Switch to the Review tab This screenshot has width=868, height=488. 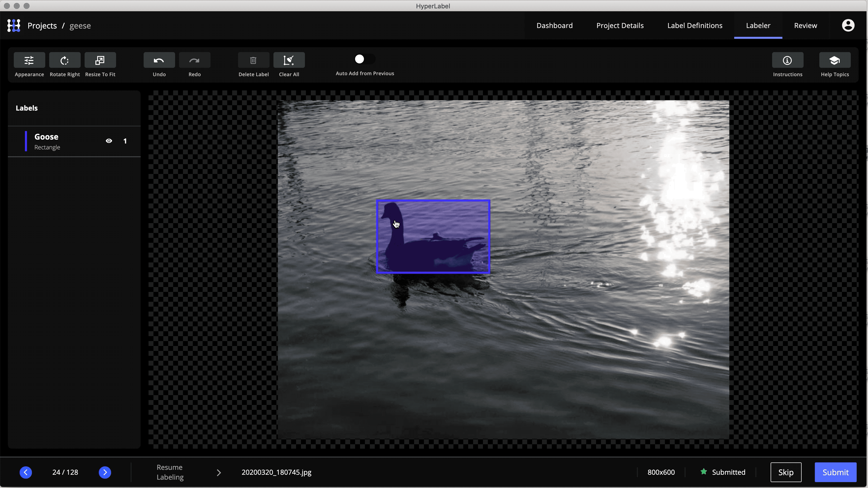[805, 26]
